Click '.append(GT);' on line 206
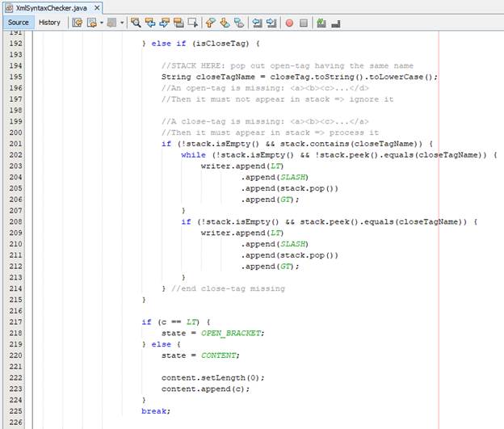The height and width of the screenshot is (429, 504). (x=270, y=200)
